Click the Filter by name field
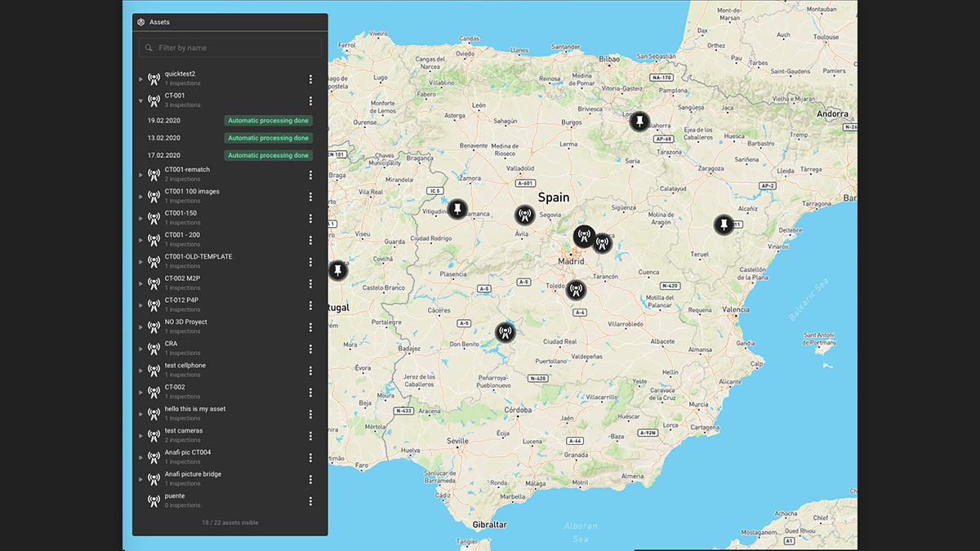The image size is (980, 551). pos(237,48)
